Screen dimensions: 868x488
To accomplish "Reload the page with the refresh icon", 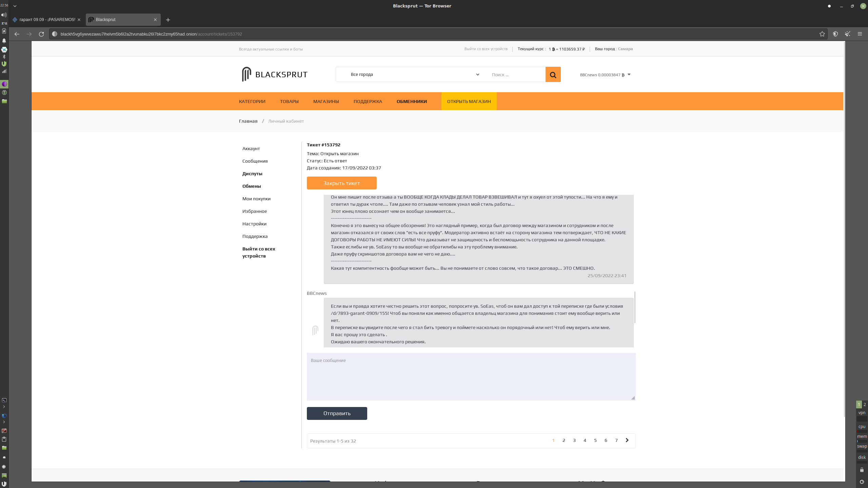I will pos(41,34).
